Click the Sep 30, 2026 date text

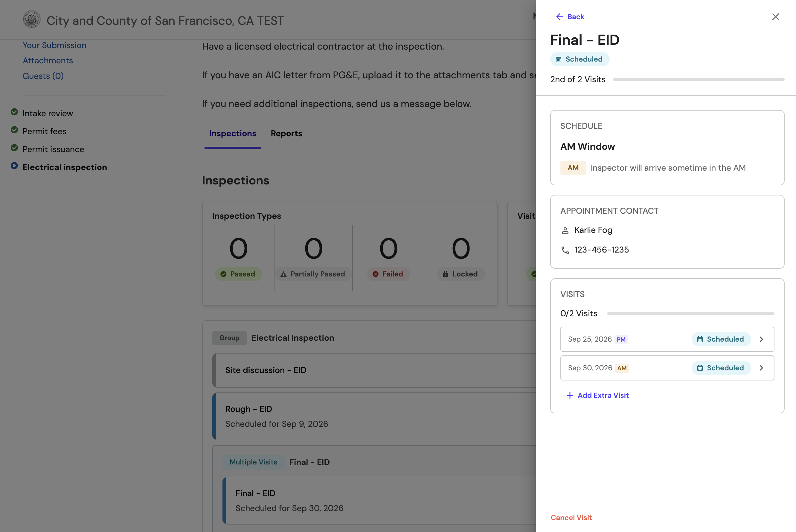click(x=590, y=368)
